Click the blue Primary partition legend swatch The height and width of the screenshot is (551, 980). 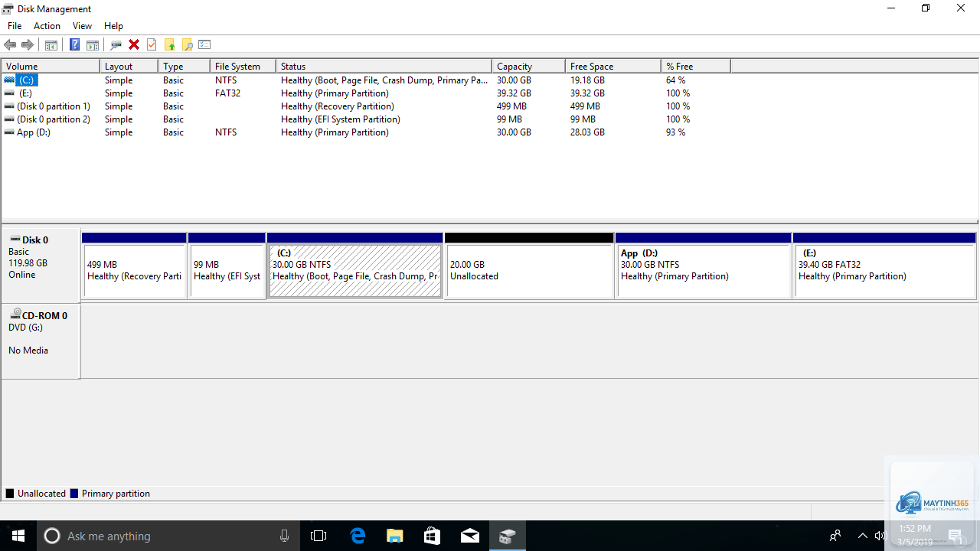click(x=74, y=494)
